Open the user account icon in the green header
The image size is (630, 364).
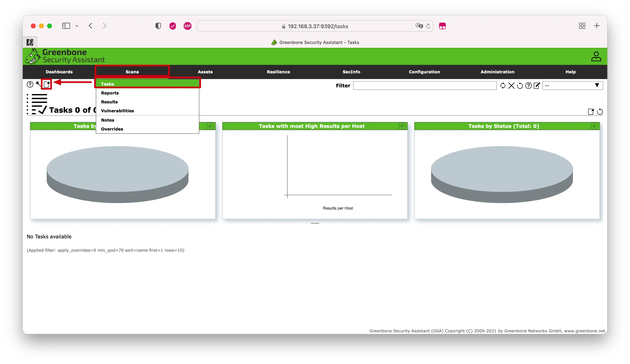coord(596,56)
